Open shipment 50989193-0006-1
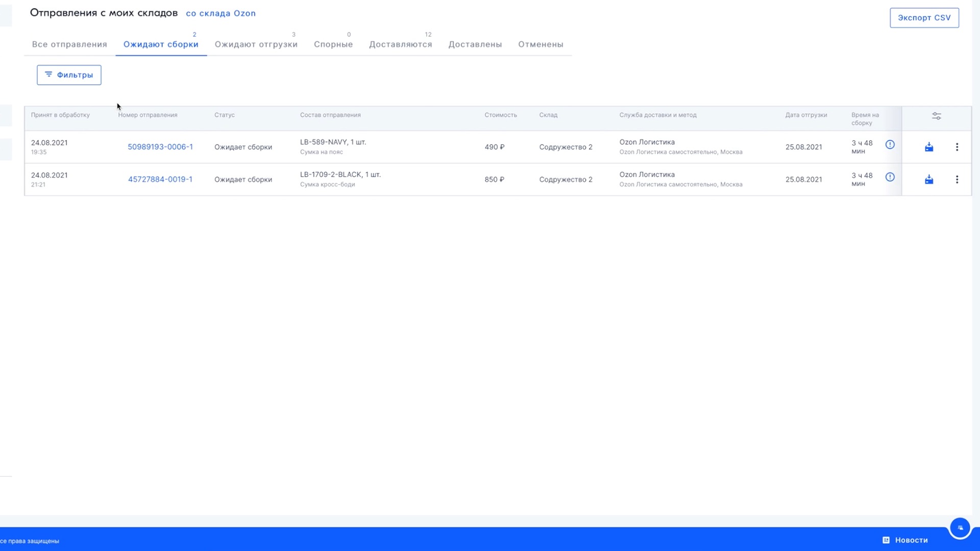Screen dimensions: 980x551 pyautogui.click(x=160, y=147)
